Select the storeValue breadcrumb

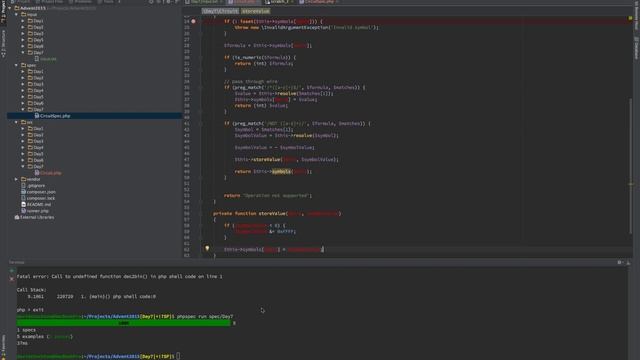[x=256, y=11]
